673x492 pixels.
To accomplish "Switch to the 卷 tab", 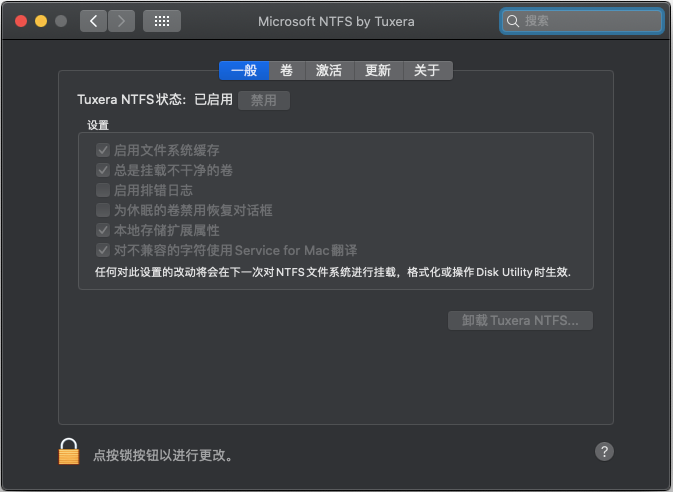I will [x=287, y=70].
